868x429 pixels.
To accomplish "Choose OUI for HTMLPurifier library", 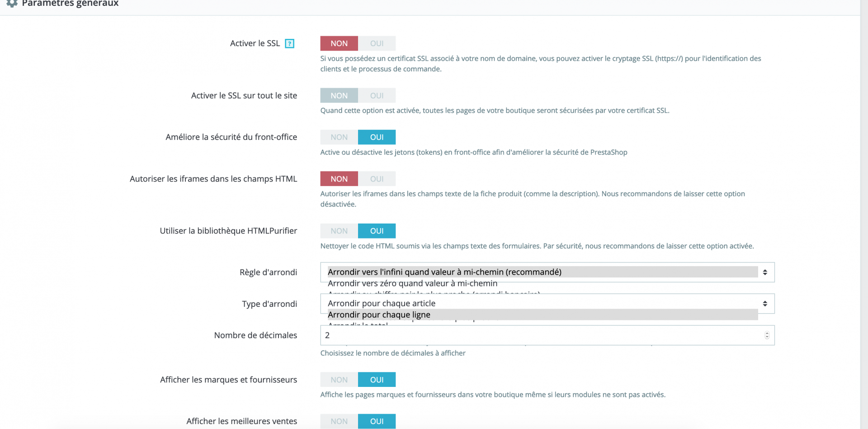I will pos(377,231).
